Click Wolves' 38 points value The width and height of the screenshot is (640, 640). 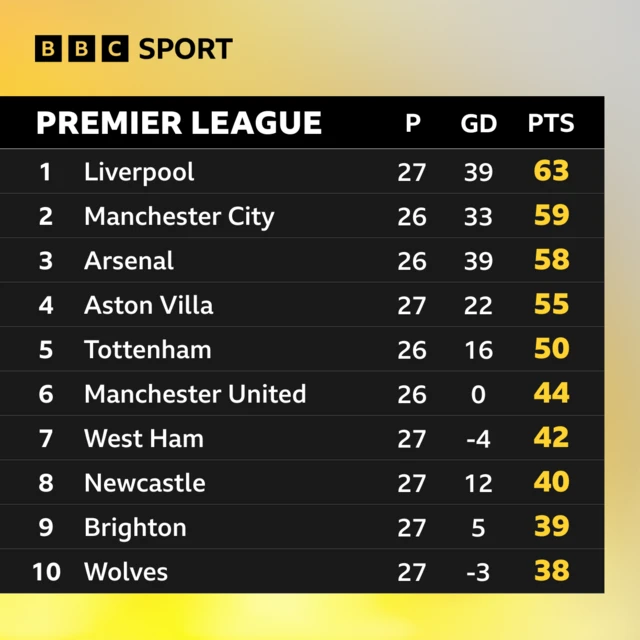pyautogui.click(x=551, y=570)
